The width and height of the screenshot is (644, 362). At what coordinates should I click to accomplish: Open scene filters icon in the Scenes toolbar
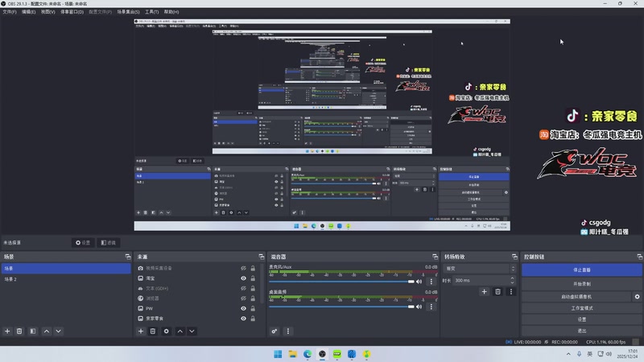[33, 331]
